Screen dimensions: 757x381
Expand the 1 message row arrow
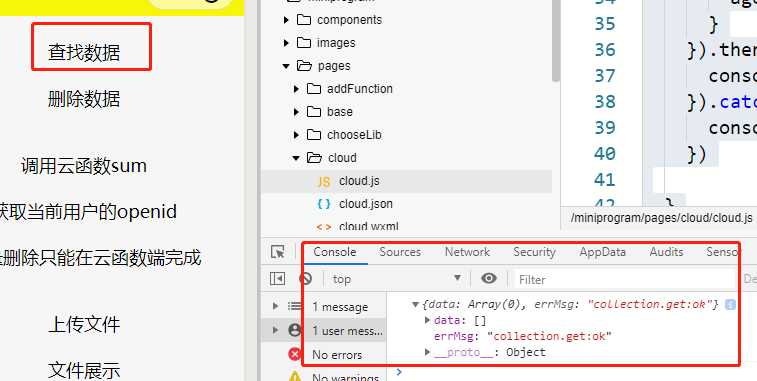276,306
